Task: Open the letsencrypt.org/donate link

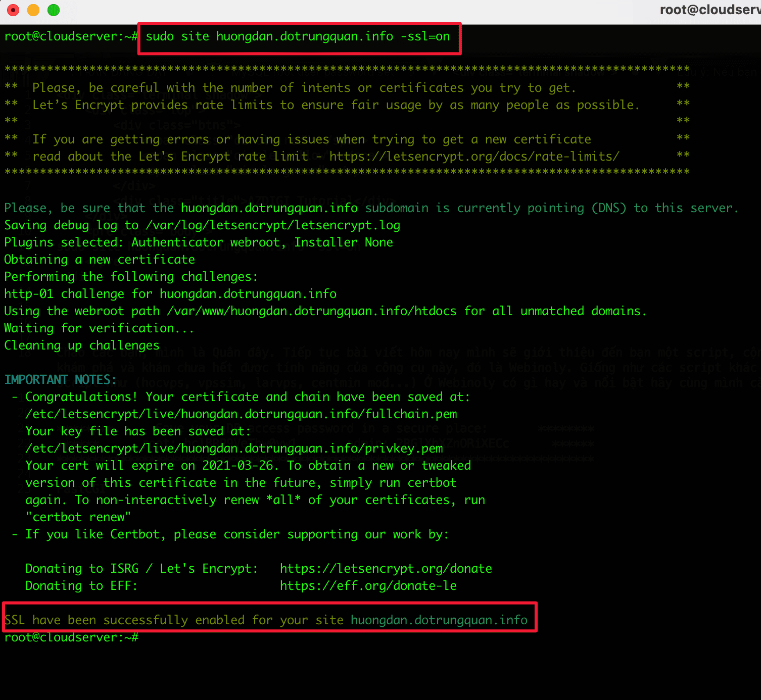Action: (386, 569)
